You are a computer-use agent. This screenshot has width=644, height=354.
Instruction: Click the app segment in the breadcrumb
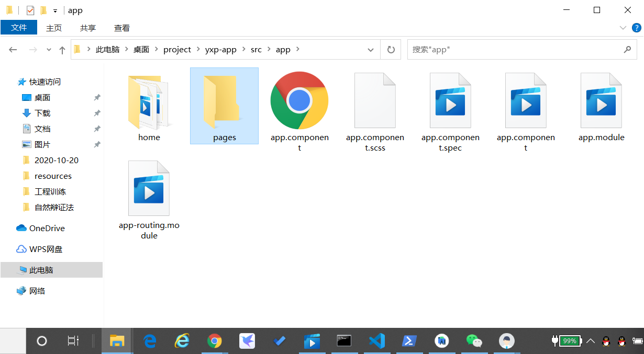pyautogui.click(x=283, y=49)
